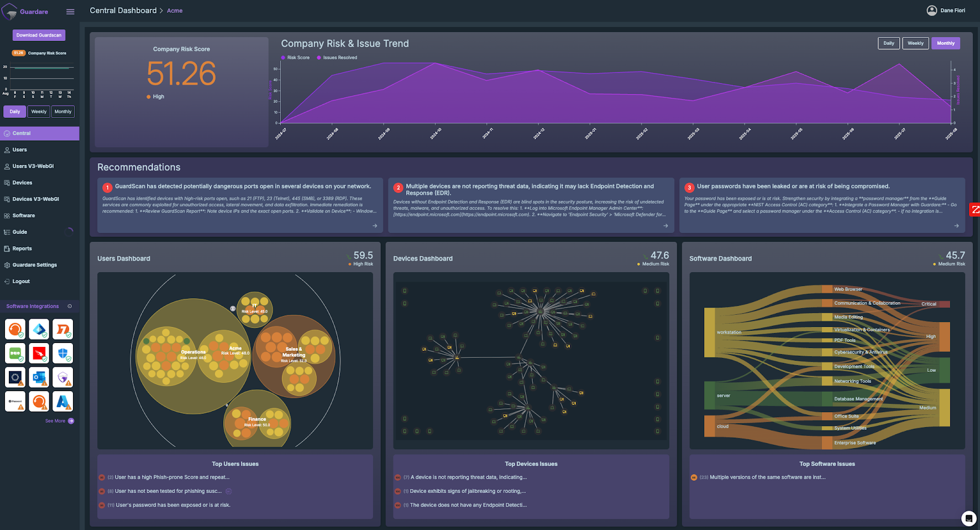Go to Devices in the sidebar
The image size is (980, 530).
pyautogui.click(x=22, y=183)
